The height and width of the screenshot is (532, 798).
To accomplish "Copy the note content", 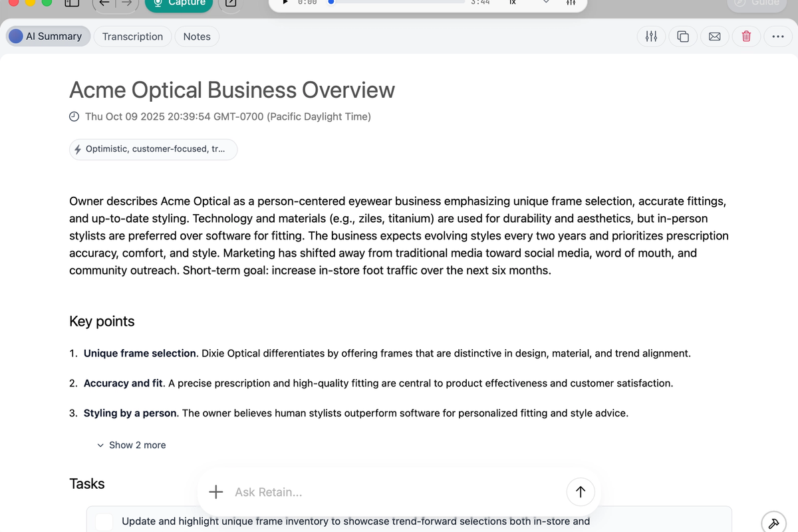I will 682,37.
